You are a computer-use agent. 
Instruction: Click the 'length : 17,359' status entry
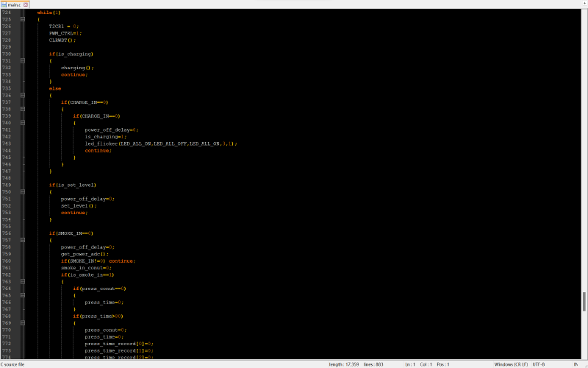344,364
